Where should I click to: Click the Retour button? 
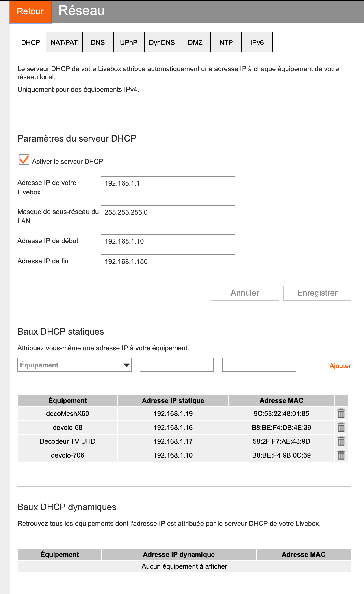30,11
